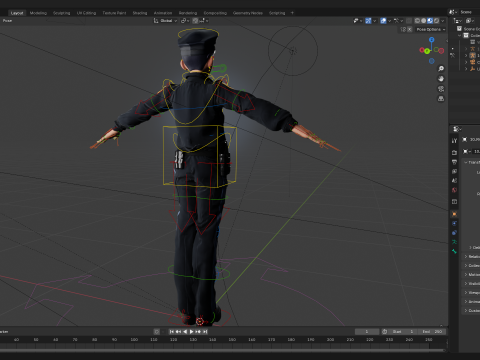Open the Object Data armature properties tab
The image size is (480, 360).
pyautogui.click(x=454, y=242)
